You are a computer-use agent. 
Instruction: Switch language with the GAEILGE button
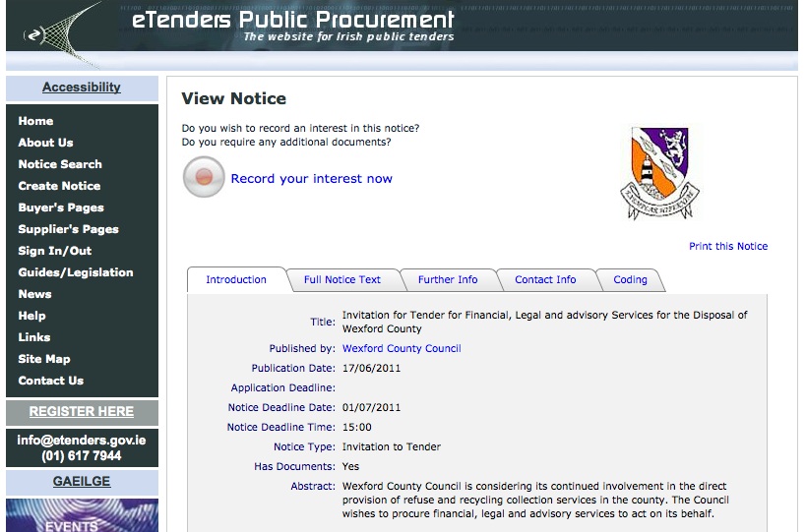click(x=82, y=482)
